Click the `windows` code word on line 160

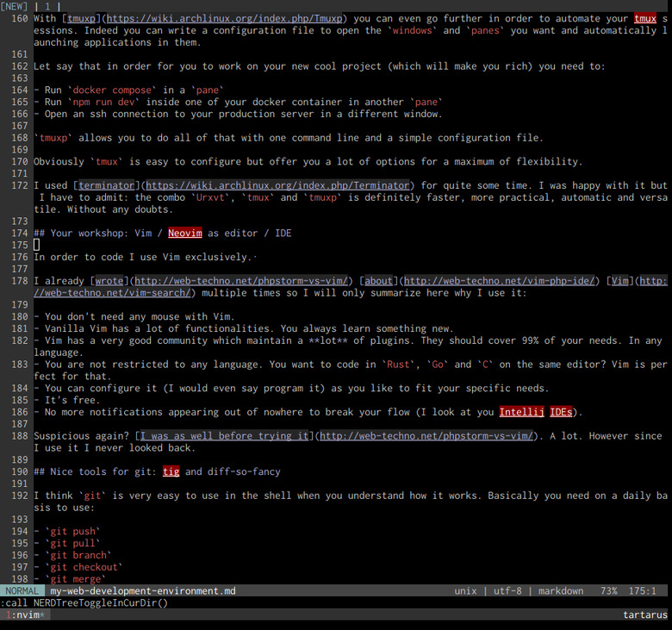click(413, 30)
